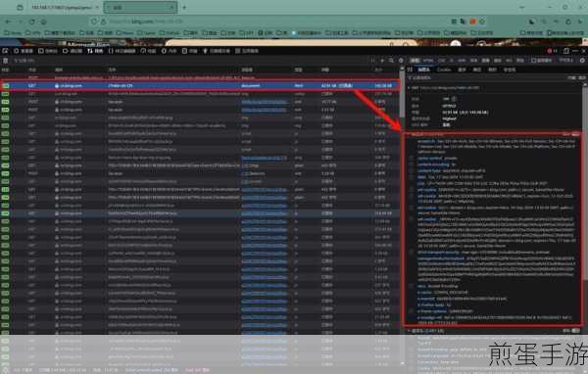588x374 pixels.
Task: Open the 请求 Request details tab
Action: [x=463, y=70]
